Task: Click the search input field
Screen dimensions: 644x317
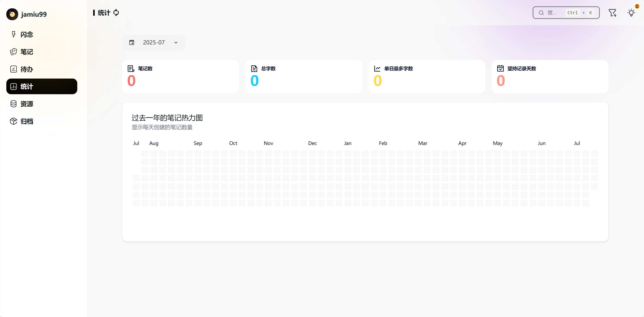Action: 566,13
